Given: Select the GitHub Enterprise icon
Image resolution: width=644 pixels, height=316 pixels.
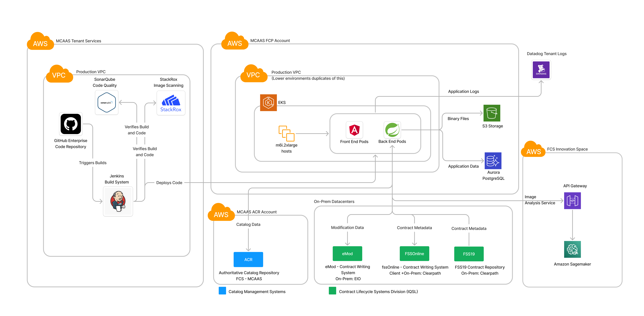Looking at the screenshot, I should tap(71, 124).
